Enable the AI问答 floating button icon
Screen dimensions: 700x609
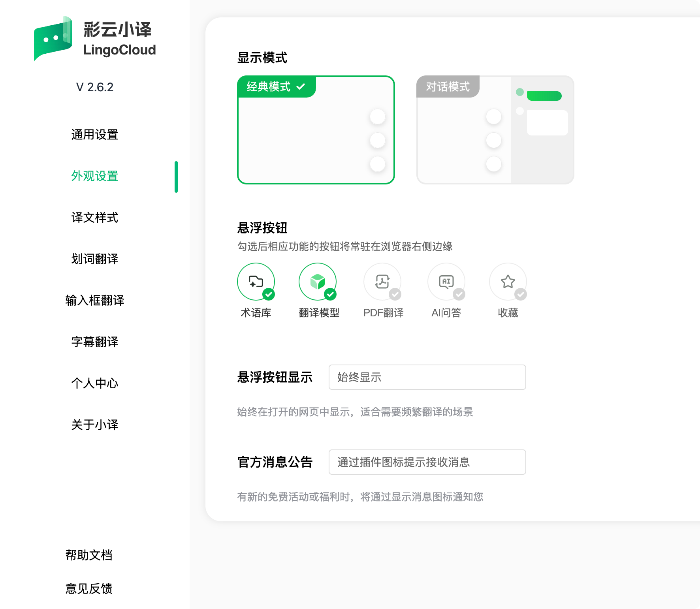pyautogui.click(x=446, y=282)
